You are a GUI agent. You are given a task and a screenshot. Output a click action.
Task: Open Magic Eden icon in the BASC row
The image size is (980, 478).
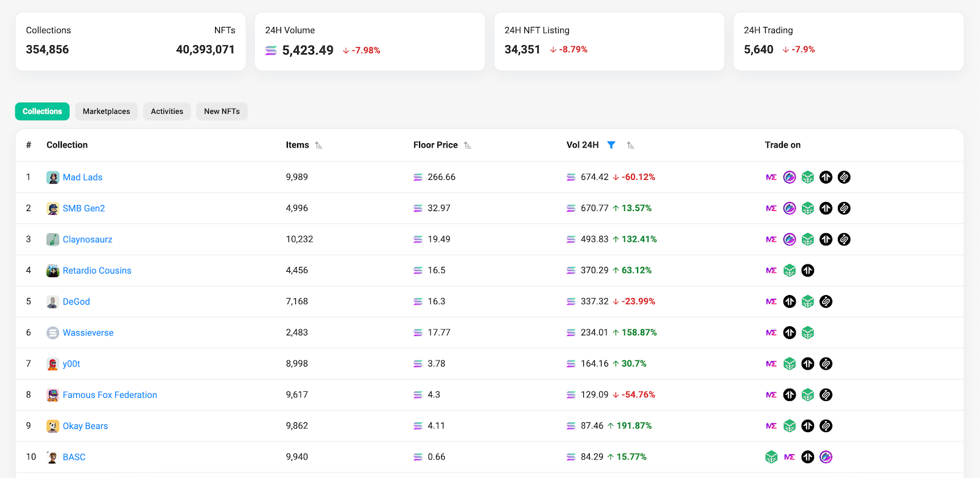click(x=790, y=457)
